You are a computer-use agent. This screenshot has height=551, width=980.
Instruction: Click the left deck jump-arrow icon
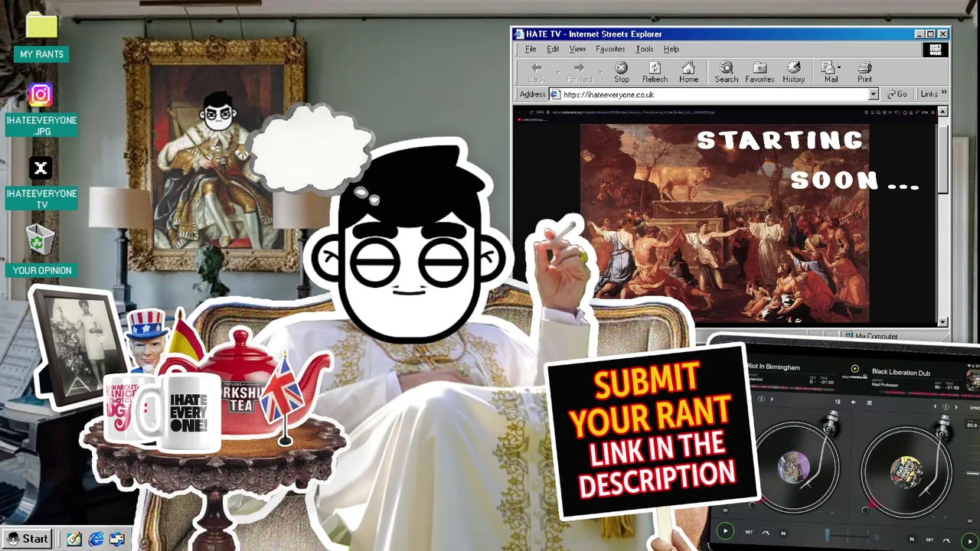[766, 533]
